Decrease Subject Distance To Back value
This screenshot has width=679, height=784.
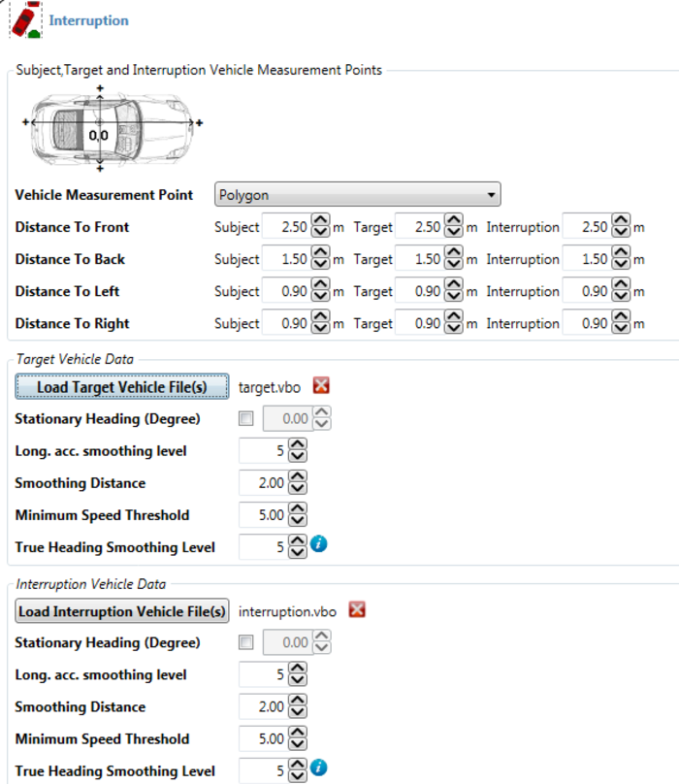tap(320, 265)
